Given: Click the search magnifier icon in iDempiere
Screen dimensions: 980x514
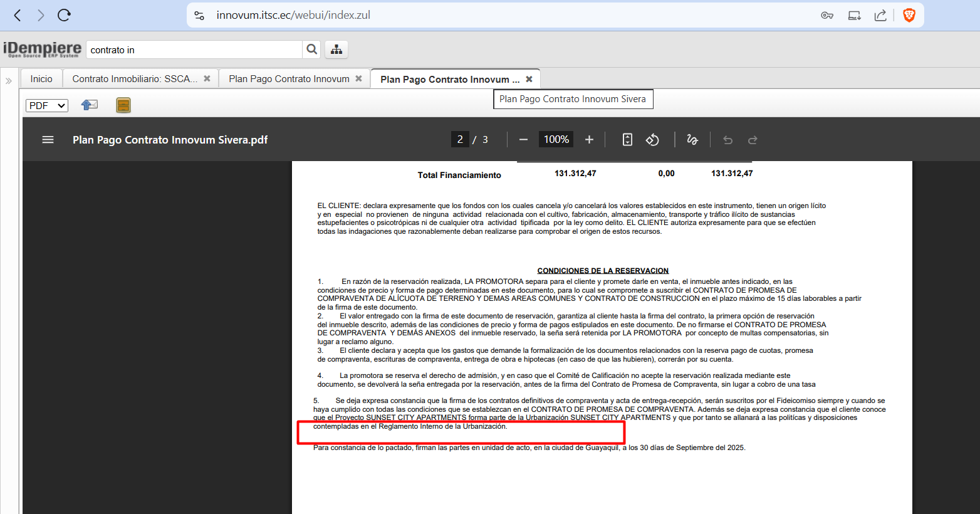Looking at the screenshot, I should coord(311,50).
